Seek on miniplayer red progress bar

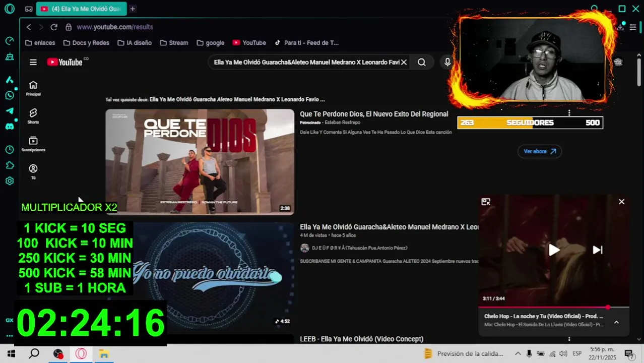[554, 307]
